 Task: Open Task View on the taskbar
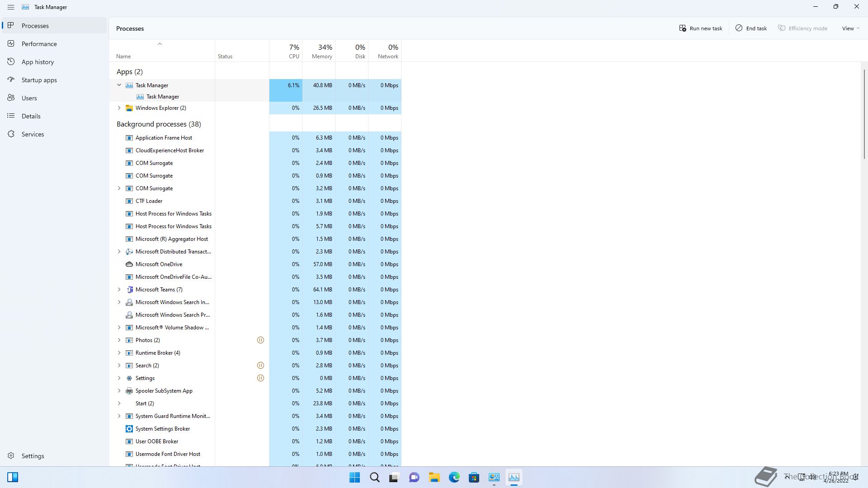394,477
